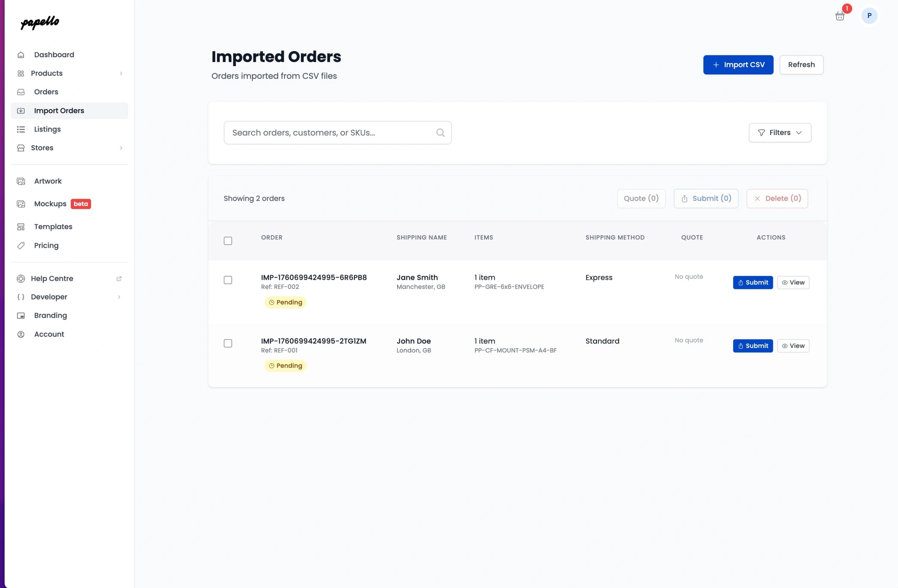
Task: Click the Papello logo
Action: pos(40,23)
